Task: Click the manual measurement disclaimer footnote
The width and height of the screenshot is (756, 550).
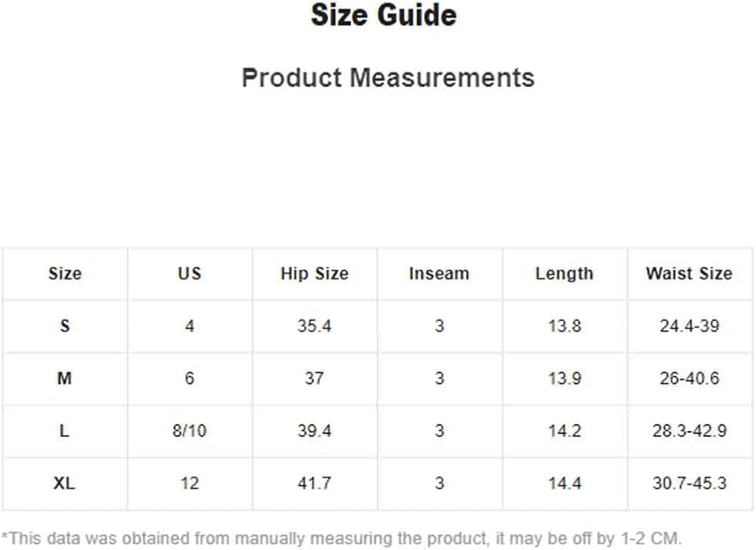Action: [342, 539]
